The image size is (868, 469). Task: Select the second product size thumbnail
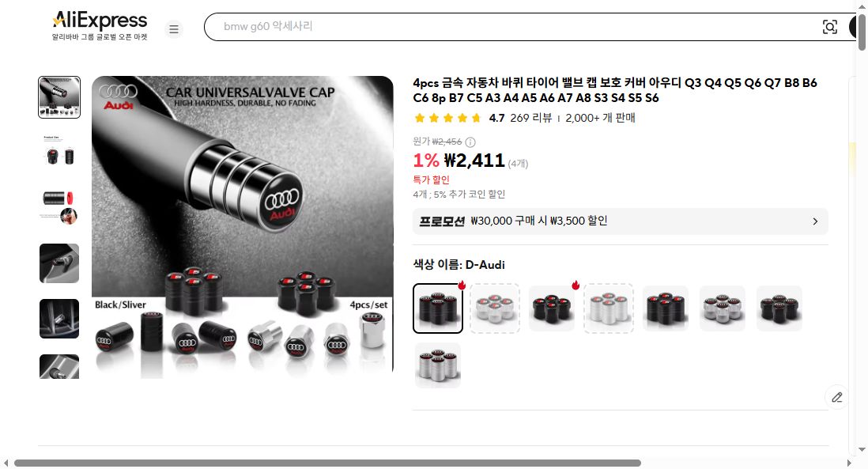coord(59,153)
